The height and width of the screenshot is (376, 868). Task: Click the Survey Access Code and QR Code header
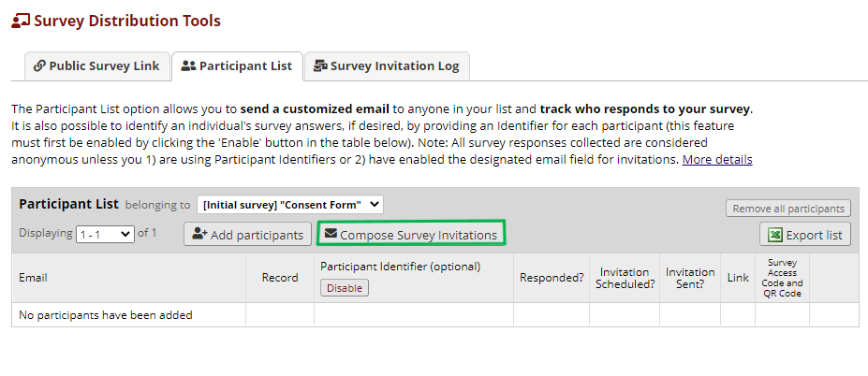click(782, 278)
